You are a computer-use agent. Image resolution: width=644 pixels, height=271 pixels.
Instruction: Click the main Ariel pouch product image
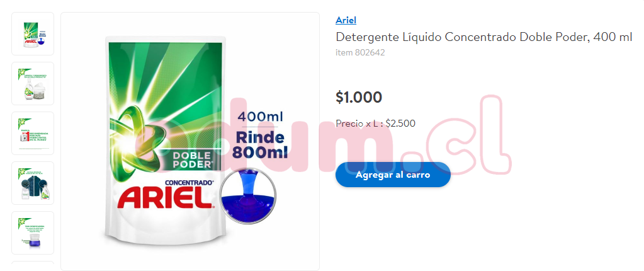pos(190,141)
